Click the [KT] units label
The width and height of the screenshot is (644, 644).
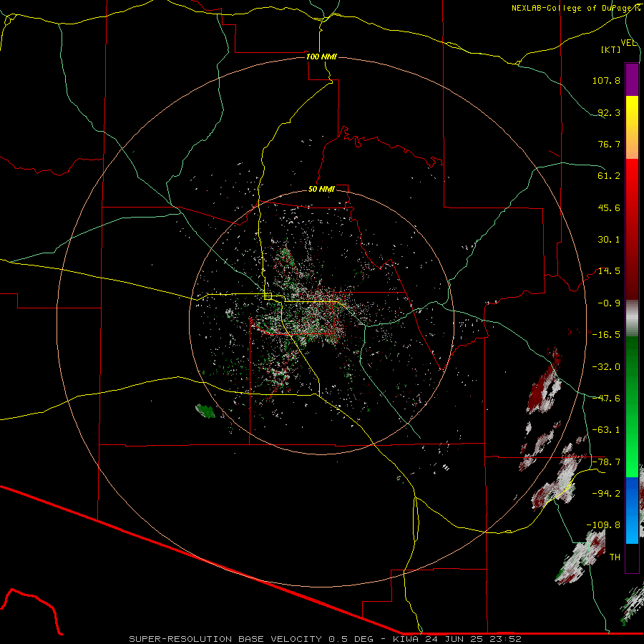611,49
